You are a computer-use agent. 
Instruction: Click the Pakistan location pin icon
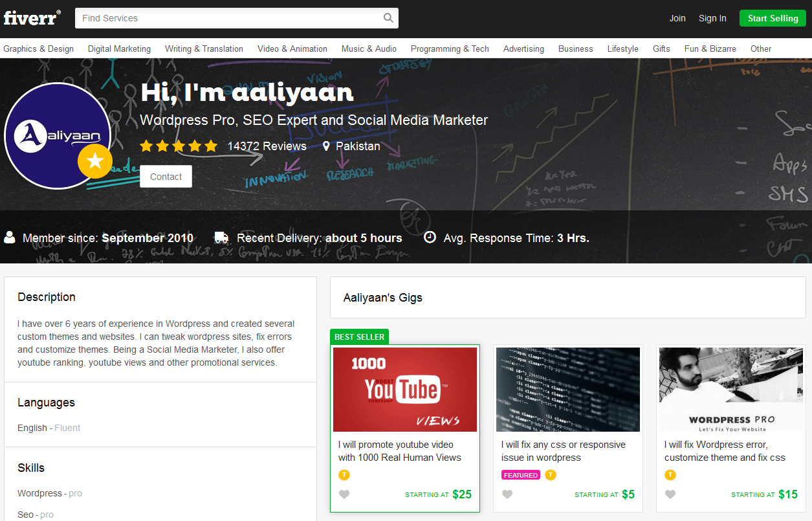coord(326,146)
